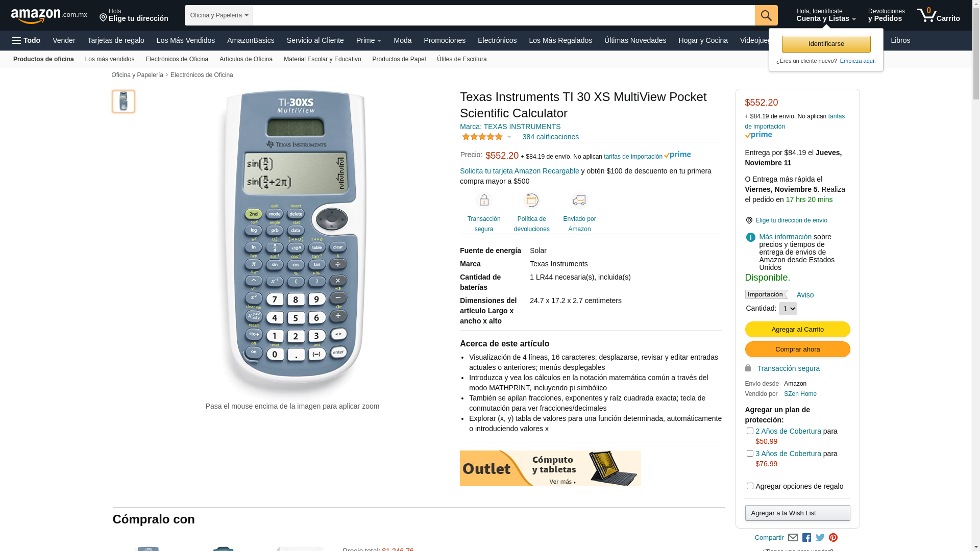The image size is (980, 551).
Task: Click the Enviado por Amazon truck icon
Action: 579,200
